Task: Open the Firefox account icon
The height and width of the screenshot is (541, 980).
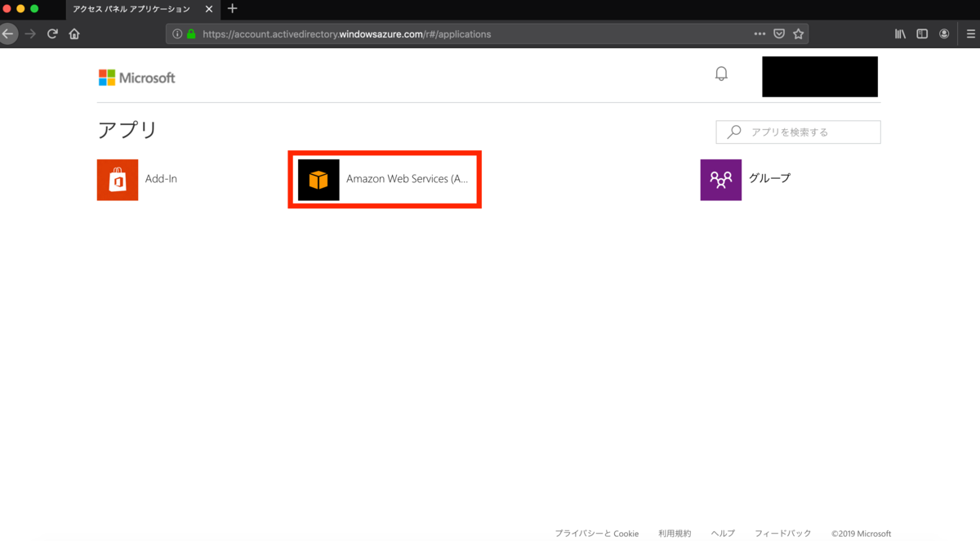Action: pyautogui.click(x=944, y=34)
